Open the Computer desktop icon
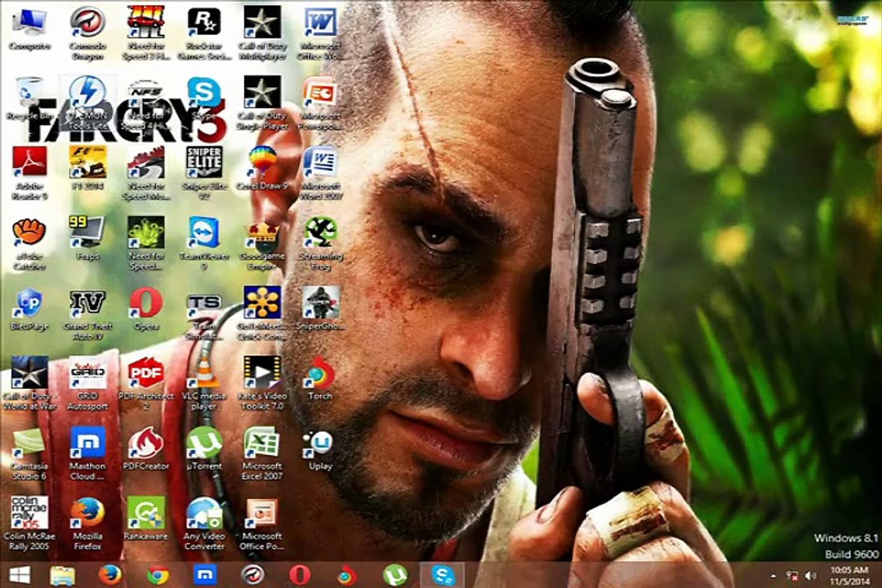This screenshot has width=882, height=588. click(29, 29)
